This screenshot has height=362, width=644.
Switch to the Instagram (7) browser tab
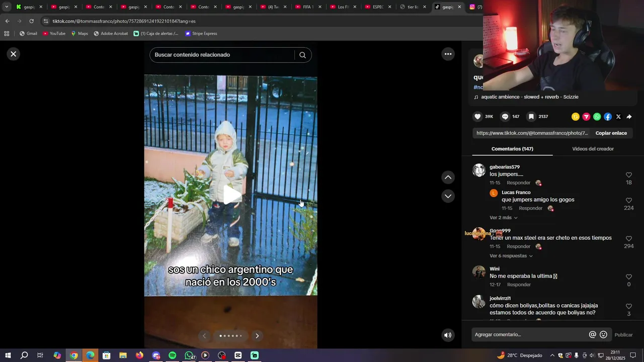tap(475, 7)
